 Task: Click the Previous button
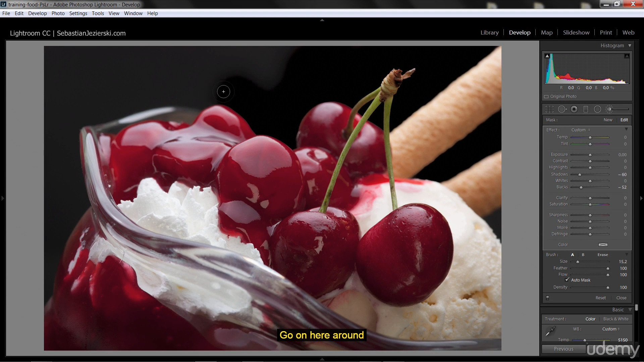[563, 349]
